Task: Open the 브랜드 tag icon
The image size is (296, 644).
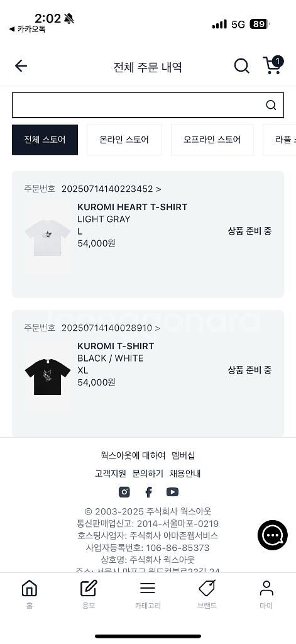Action: [207, 594]
